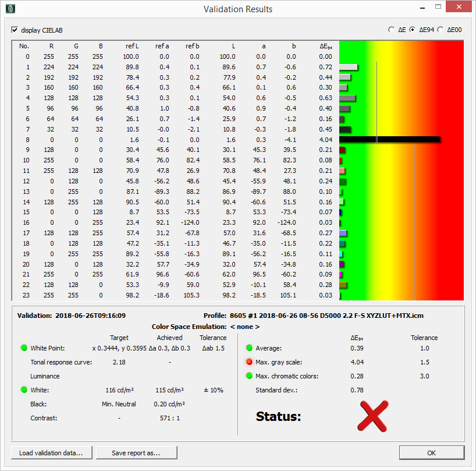Click the ΔE94 column header in the table
This screenshot has width=476, height=471.
click(x=324, y=45)
